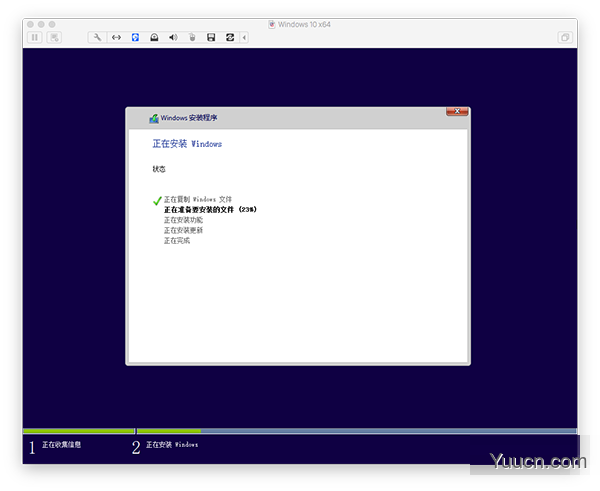
Task: Open VM settings wrench icon
Action: pos(97,37)
